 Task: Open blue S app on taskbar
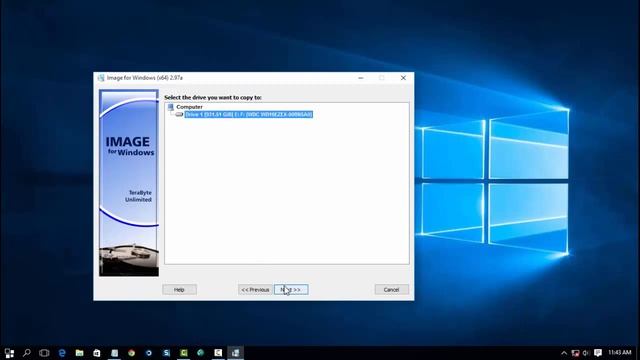tap(166, 353)
